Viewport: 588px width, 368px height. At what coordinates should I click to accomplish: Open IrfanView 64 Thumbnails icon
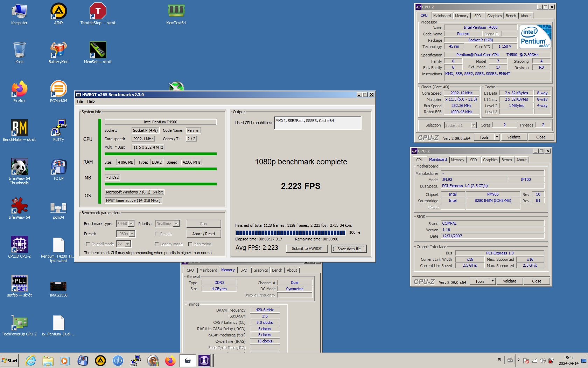coord(19,171)
